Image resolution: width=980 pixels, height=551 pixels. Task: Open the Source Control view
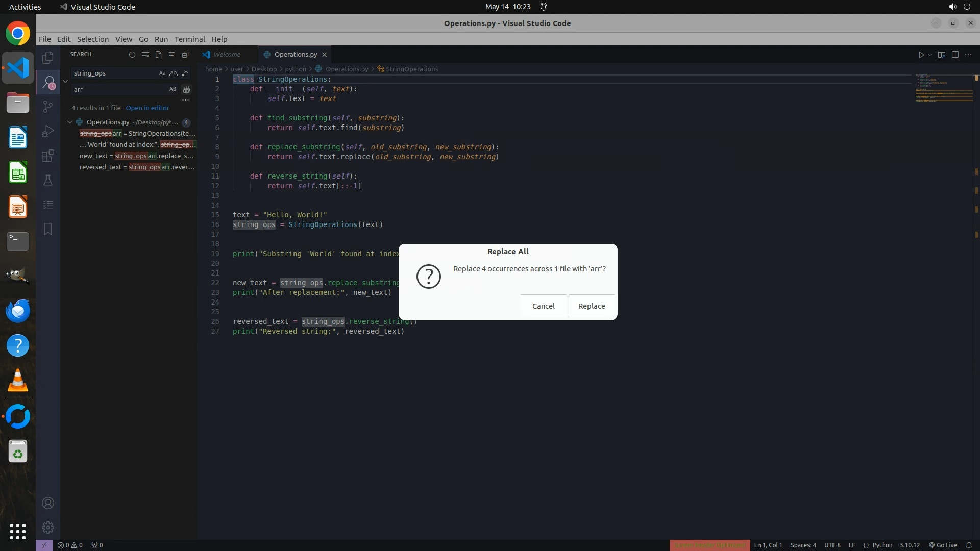[48, 106]
